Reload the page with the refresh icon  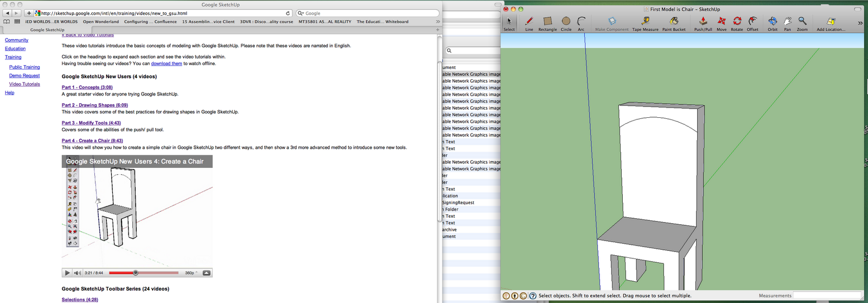point(288,13)
